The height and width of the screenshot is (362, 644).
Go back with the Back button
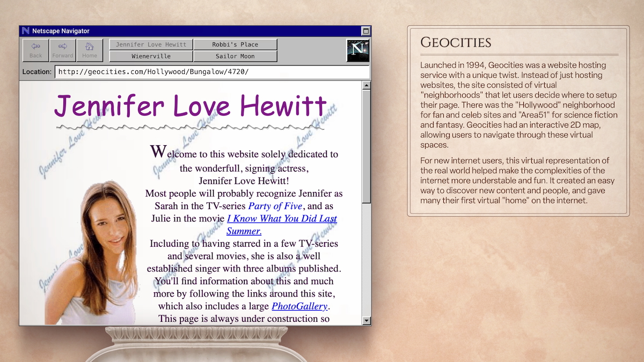click(35, 50)
